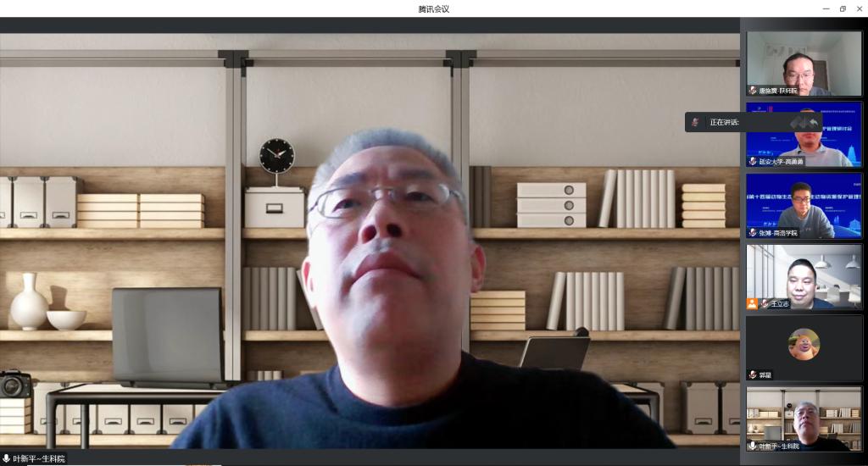
Task: Click the orange host icon beside 王立志
Action: (x=752, y=303)
